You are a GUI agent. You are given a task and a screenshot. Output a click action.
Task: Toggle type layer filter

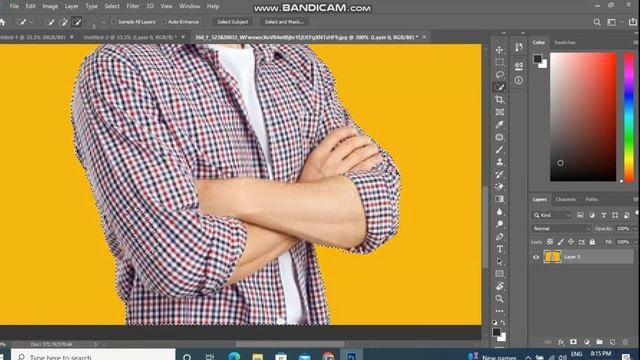pyautogui.click(x=603, y=215)
